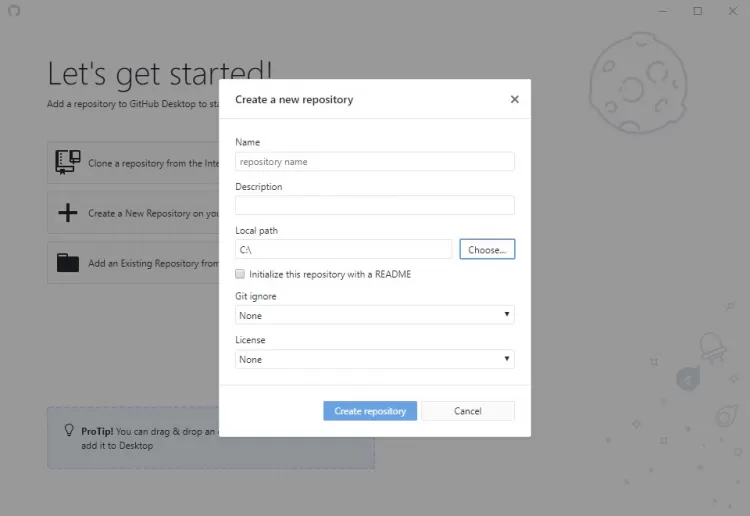Open the Git ignore dropdown
The height and width of the screenshot is (516, 750).
(374, 315)
